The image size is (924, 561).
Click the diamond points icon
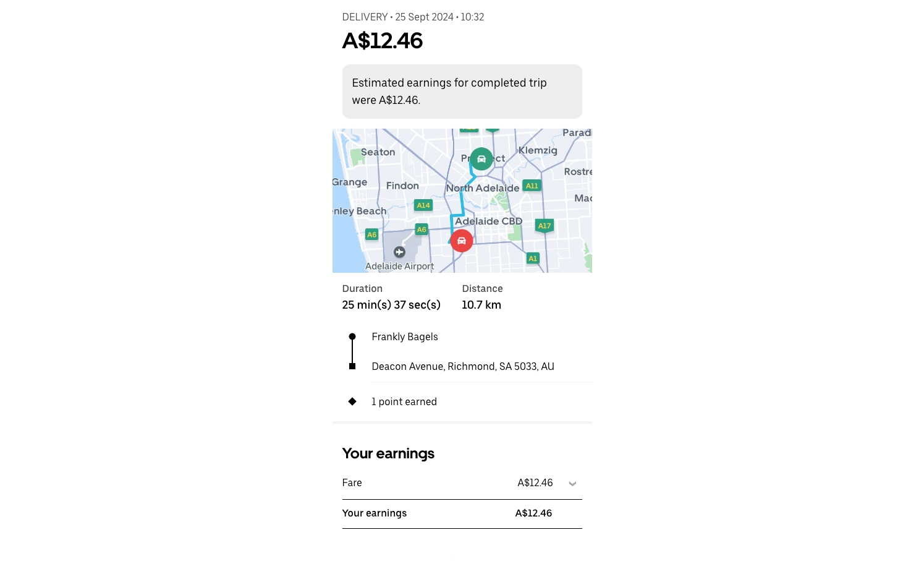(x=352, y=401)
